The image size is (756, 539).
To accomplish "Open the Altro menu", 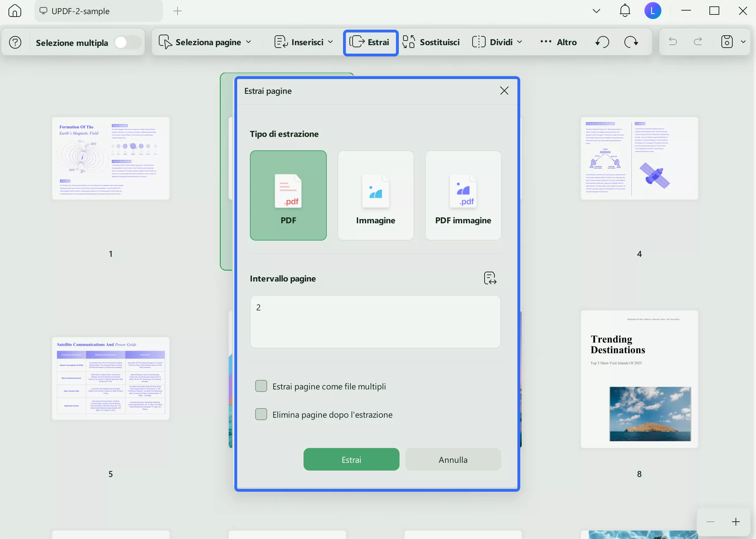I will [x=559, y=42].
